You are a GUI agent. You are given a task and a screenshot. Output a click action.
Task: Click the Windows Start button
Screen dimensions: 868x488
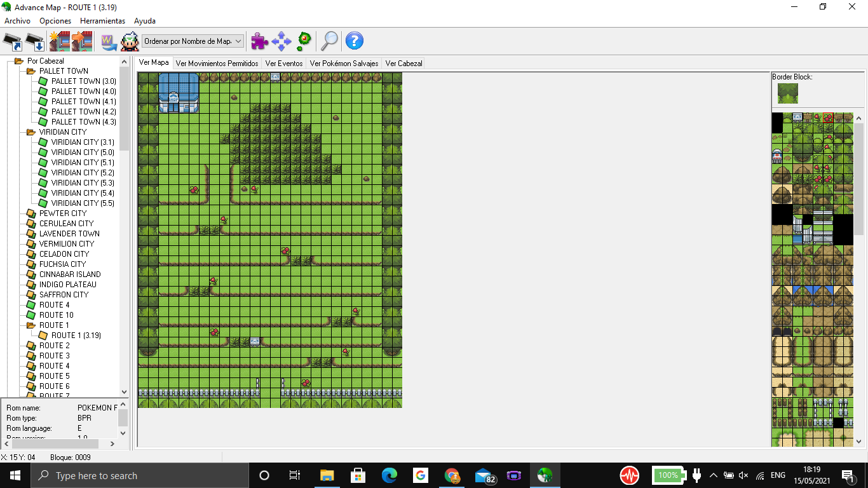[x=14, y=475]
